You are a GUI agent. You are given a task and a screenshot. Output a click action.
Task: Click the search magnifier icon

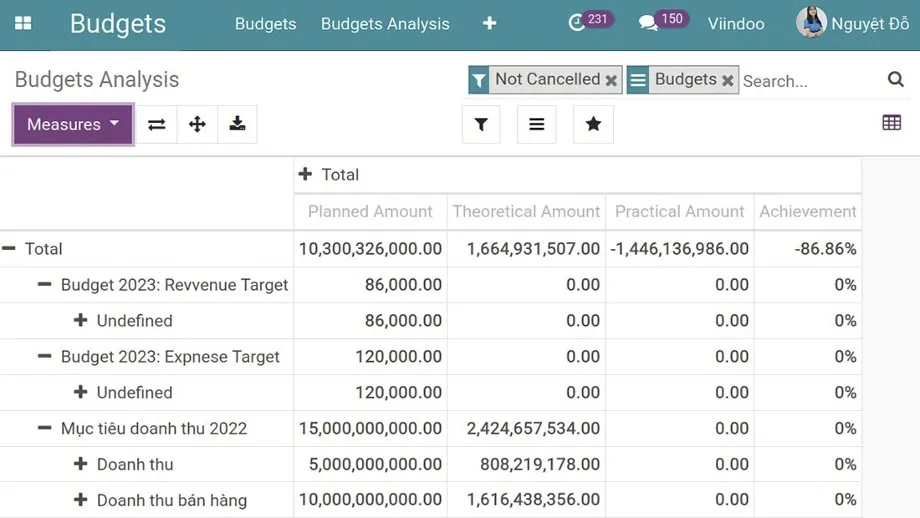(x=895, y=80)
